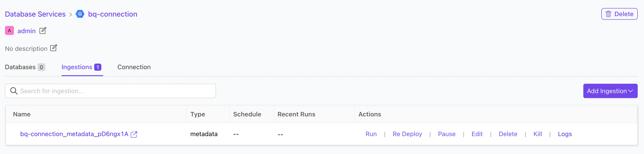The width and height of the screenshot is (644, 154).
Task: Run the metadata ingestion
Action: [x=371, y=134]
